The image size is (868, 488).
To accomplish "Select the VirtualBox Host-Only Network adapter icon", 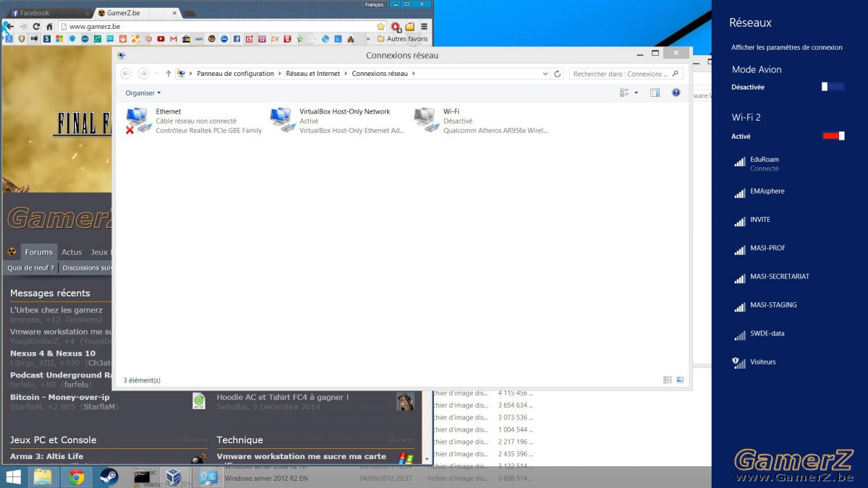I will (281, 120).
